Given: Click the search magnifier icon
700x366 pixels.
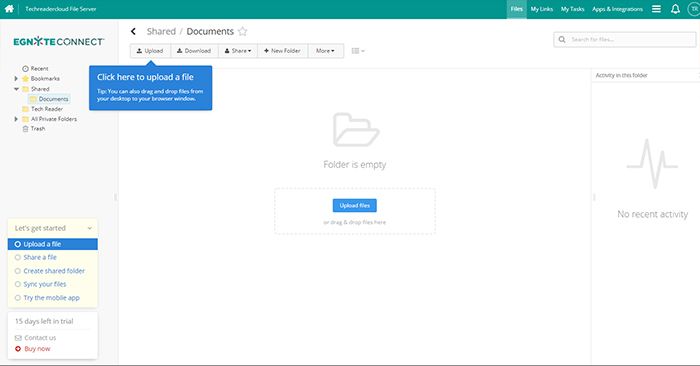Looking at the screenshot, I should click(x=562, y=39).
